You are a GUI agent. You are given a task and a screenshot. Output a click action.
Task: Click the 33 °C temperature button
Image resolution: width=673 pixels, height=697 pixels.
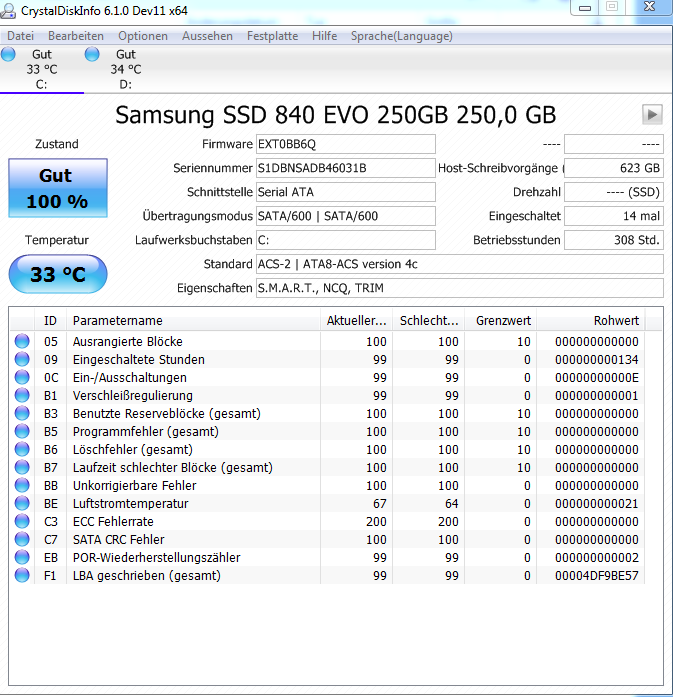tap(58, 274)
